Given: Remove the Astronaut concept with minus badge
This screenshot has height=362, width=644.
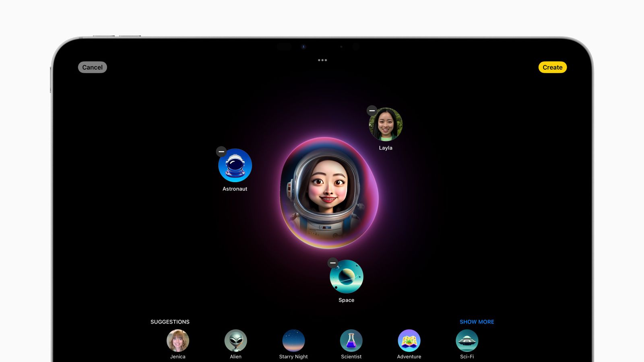Looking at the screenshot, I should (221, 152).
